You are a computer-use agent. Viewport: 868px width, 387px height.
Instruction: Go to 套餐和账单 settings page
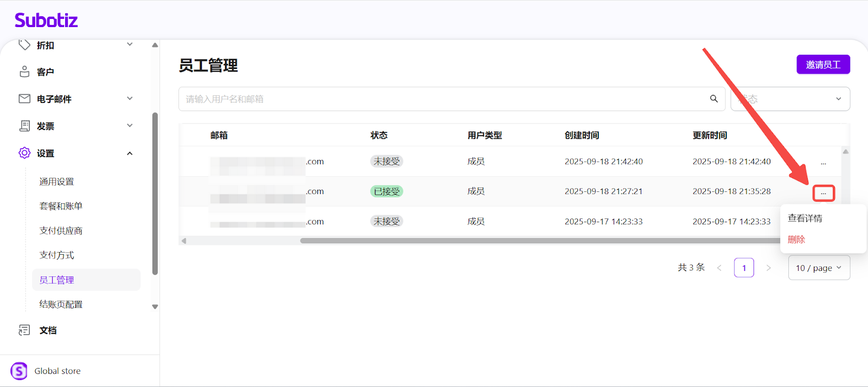point(61,206)
